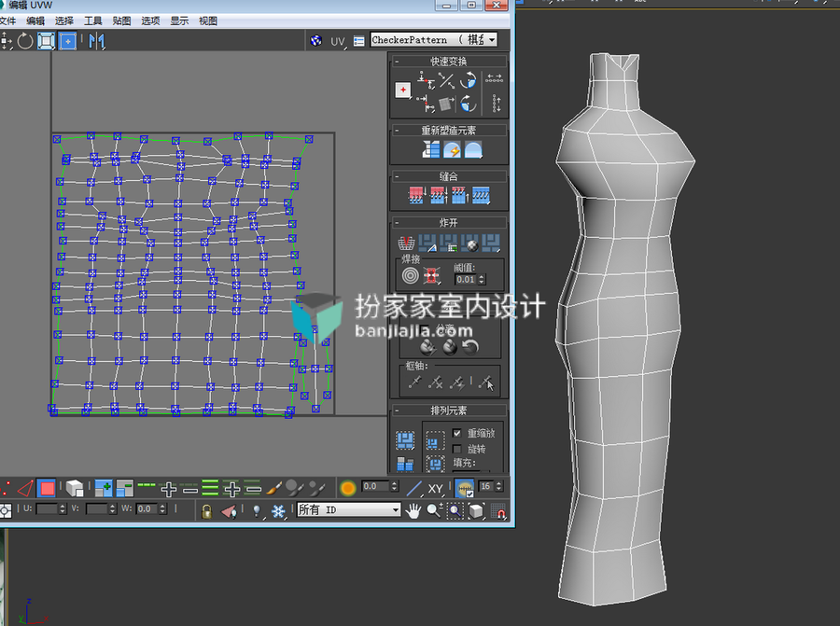840x626 pixels.
Task: Select the Rotate selected subobjects tool
Action: 24,41
